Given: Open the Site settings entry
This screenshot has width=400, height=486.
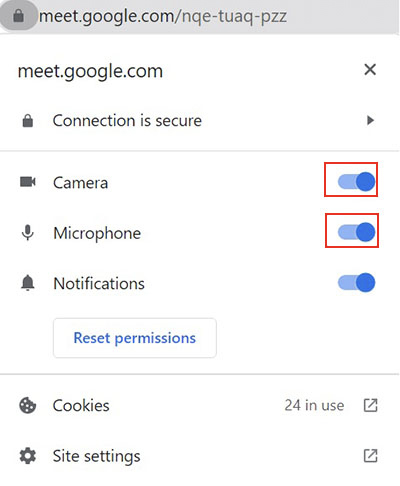Looking at the screenshot, I should tap(199, 456).
